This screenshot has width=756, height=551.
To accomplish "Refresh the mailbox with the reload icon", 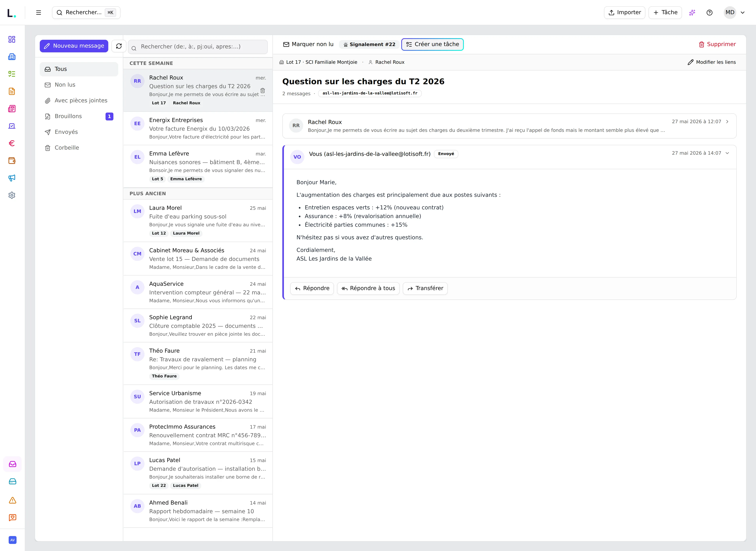I will [119, 46].
